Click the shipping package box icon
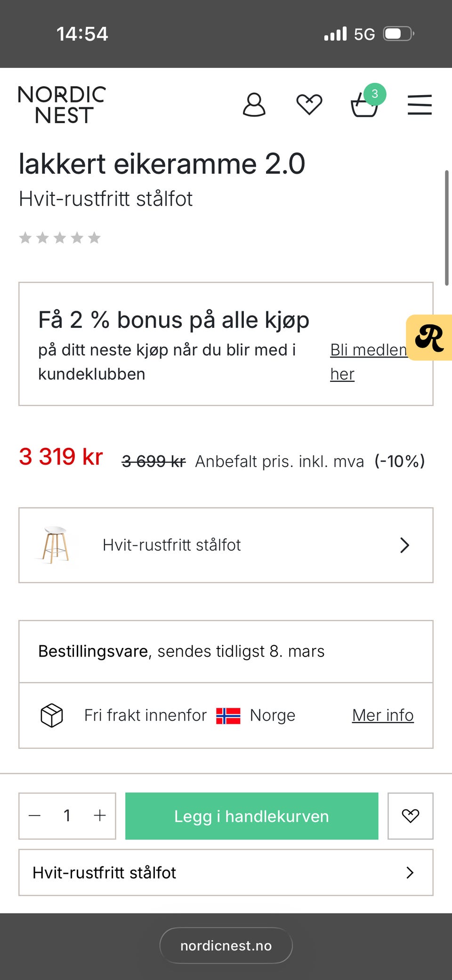 (52, 715)
